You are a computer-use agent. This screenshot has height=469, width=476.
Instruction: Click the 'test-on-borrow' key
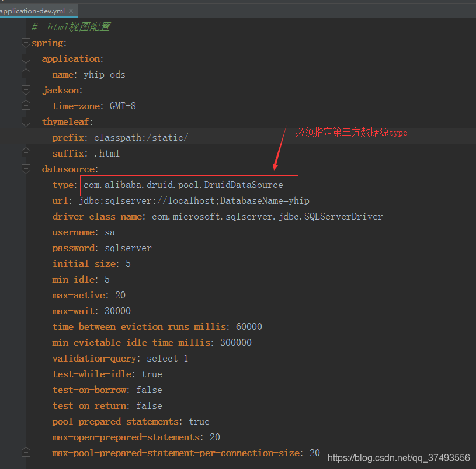(89, 390)
